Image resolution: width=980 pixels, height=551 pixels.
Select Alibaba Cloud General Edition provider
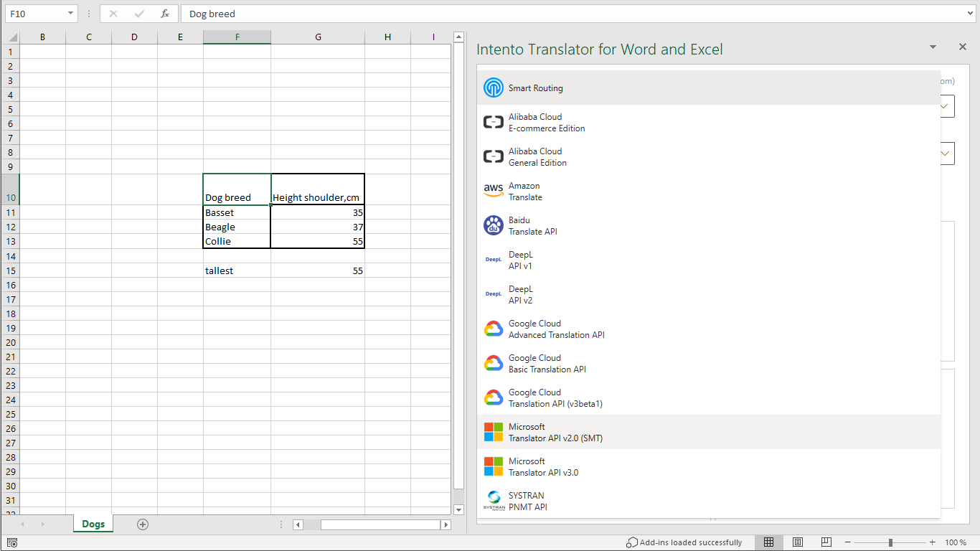pos(708,156)
